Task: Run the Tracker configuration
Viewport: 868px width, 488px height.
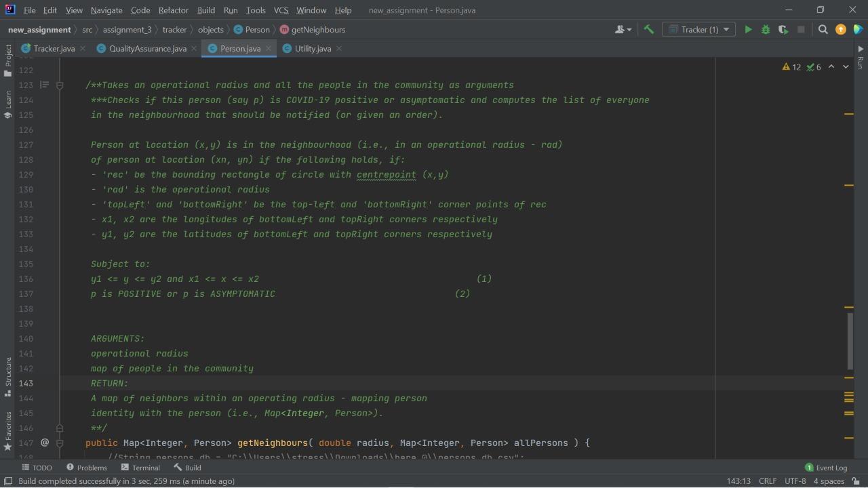Action: click(748, 29)
